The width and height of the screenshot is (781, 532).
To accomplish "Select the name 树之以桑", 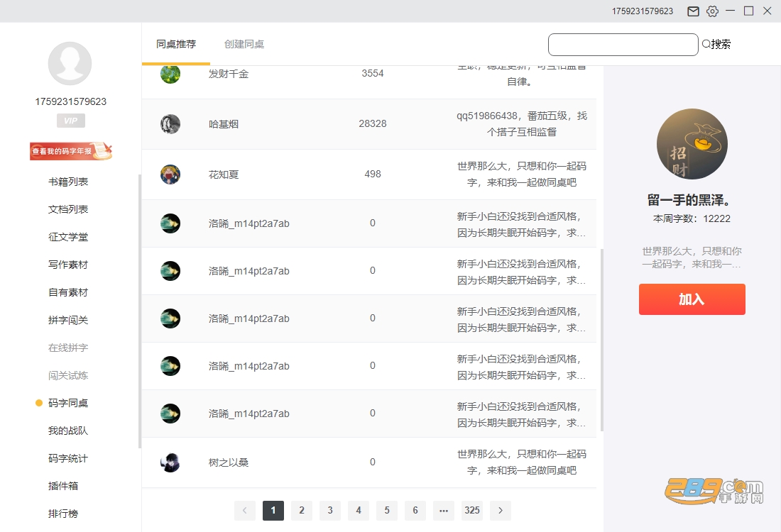I will tap(228, 462).
